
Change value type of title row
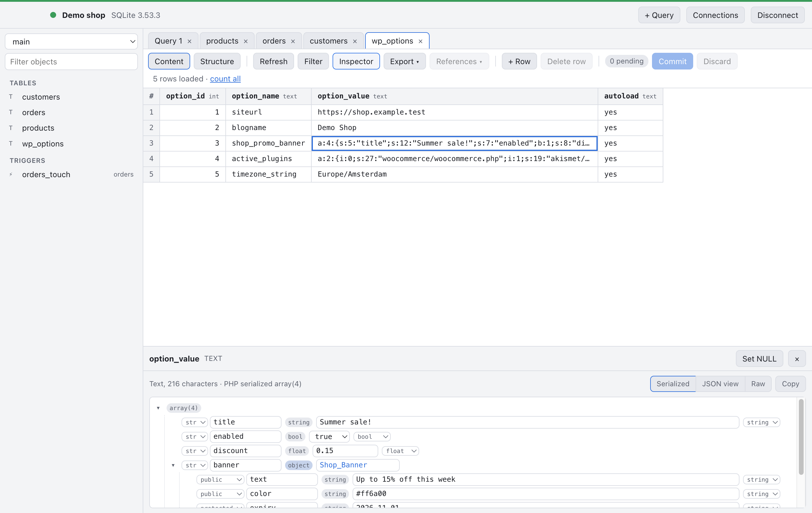pos(762,422)
